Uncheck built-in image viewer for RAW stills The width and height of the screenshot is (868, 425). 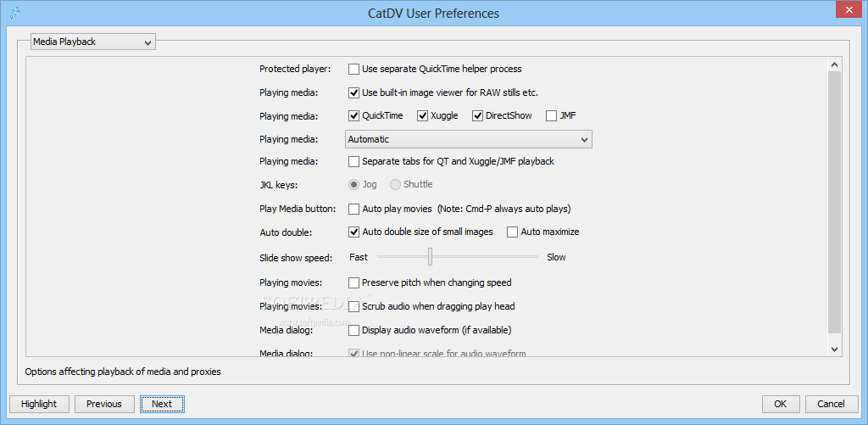click(353, 92)
